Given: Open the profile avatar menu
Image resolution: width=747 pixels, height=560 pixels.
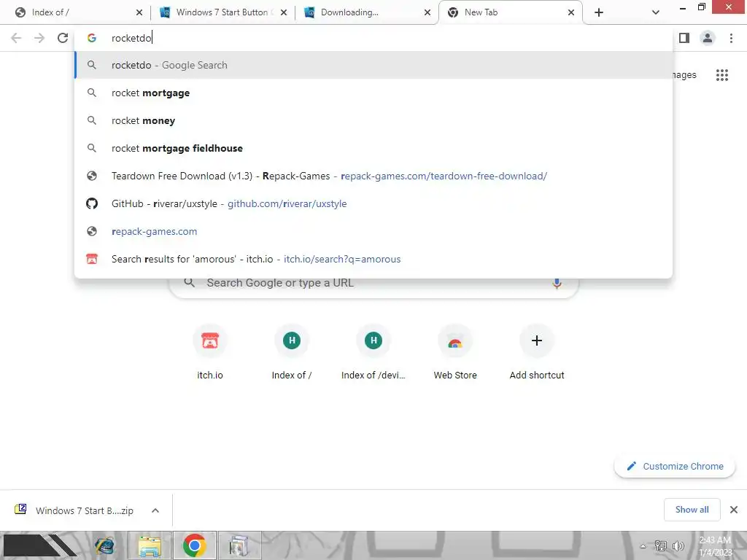Looking at the screenshot, I should tap(708, 38).
